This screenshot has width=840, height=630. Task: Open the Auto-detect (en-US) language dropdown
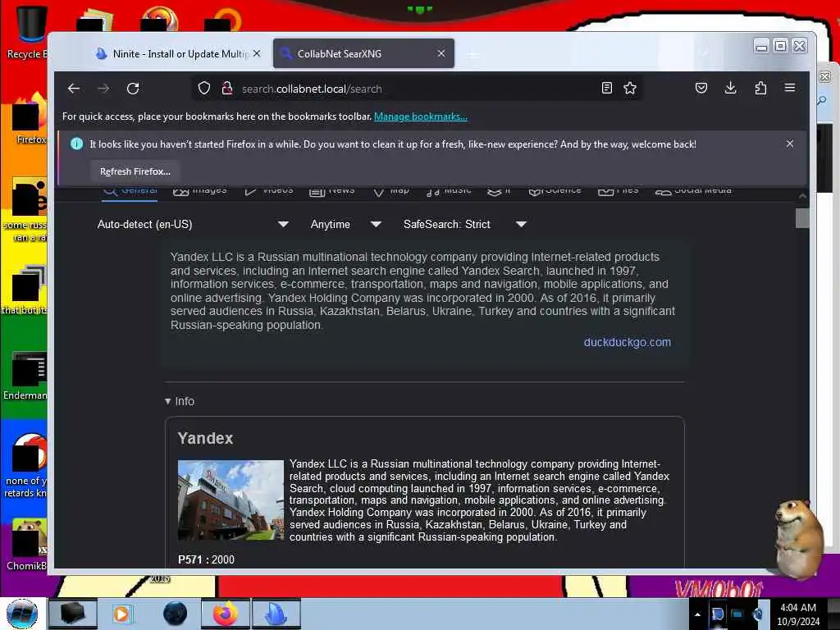(x=192, y=225)
